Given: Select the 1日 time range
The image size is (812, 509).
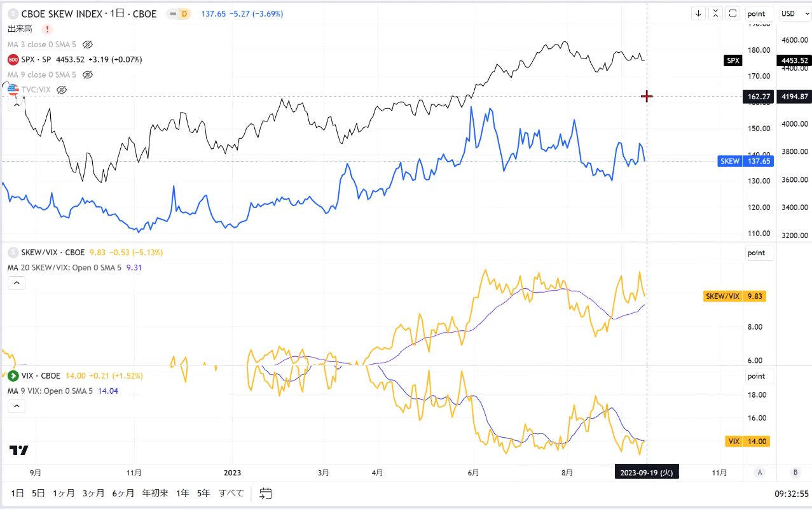Looking at the screenshot, I should 18,493.
